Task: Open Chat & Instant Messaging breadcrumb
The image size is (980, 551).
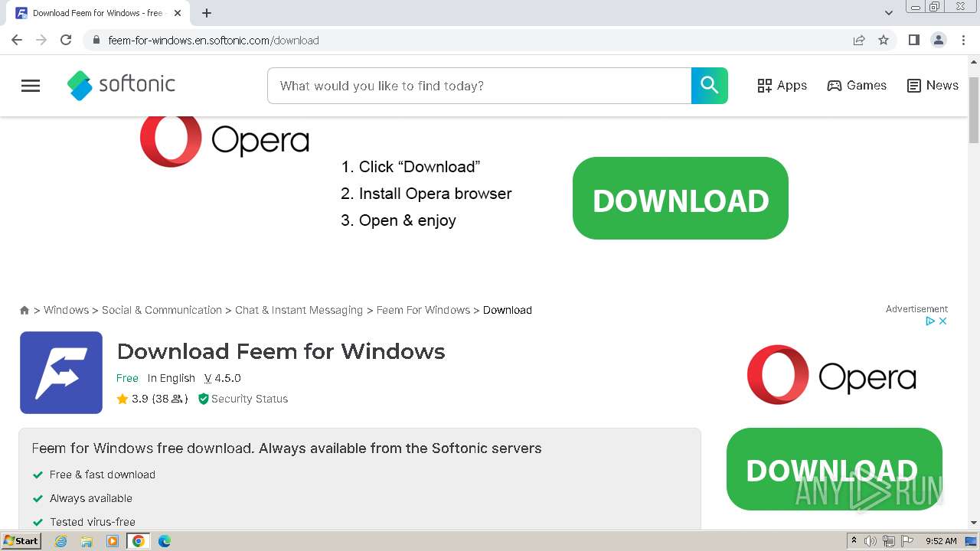Action: [x=299, y=310]
